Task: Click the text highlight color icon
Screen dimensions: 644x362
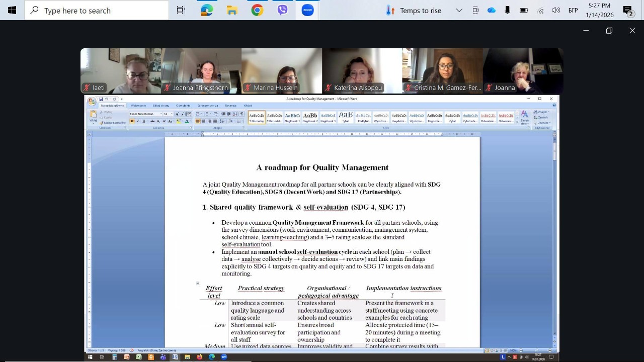Action: pos(179,121)
